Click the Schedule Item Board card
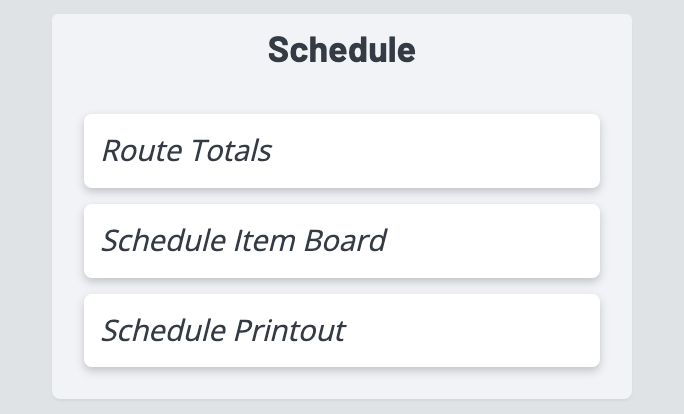 [x=341, y=241]
